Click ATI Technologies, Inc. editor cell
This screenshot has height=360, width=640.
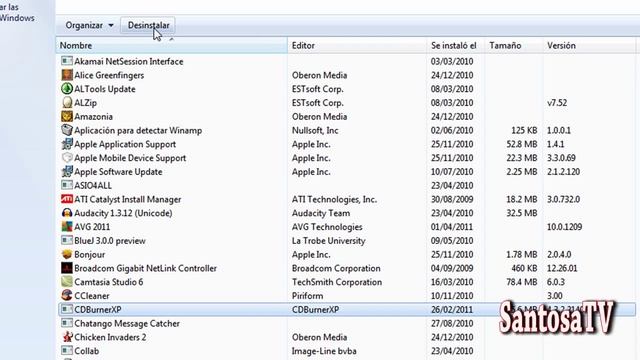click(334, 200)
